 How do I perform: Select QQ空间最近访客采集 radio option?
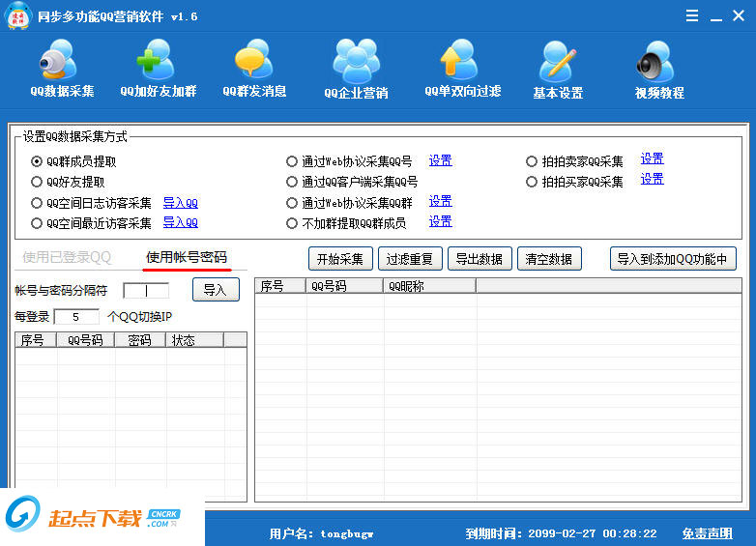coord(37,223)
